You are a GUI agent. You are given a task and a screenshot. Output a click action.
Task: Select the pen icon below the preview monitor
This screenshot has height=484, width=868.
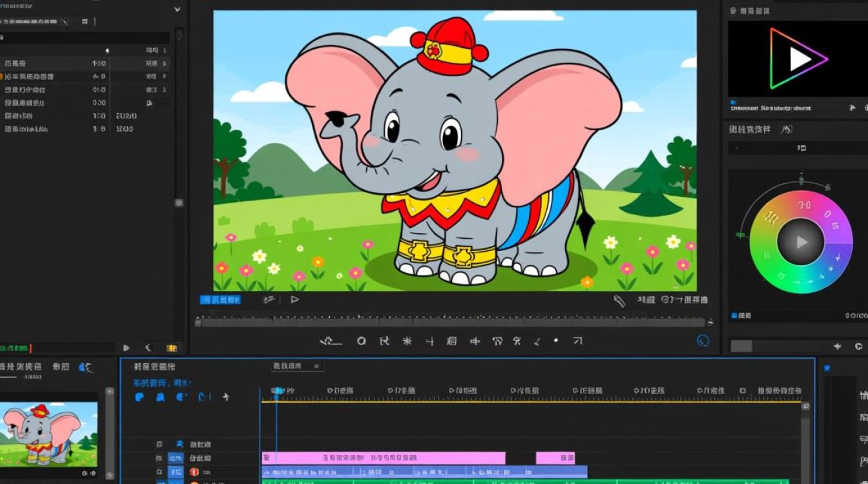619,300
